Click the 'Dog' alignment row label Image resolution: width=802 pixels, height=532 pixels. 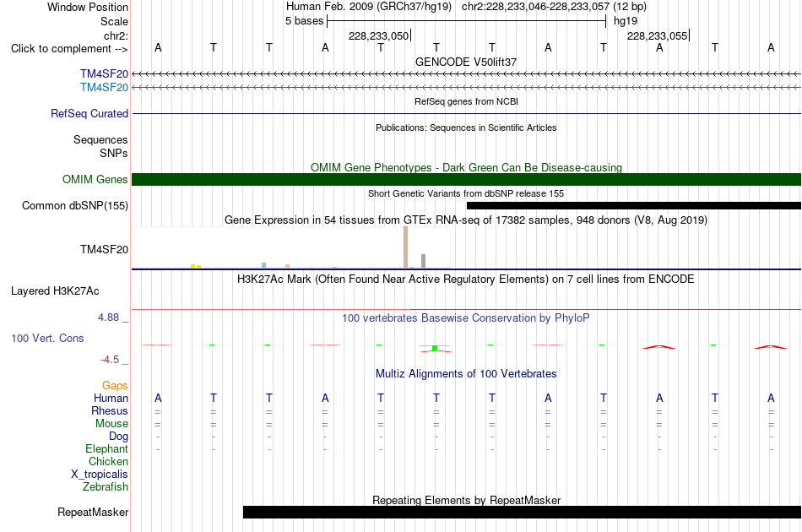point(118,437)
